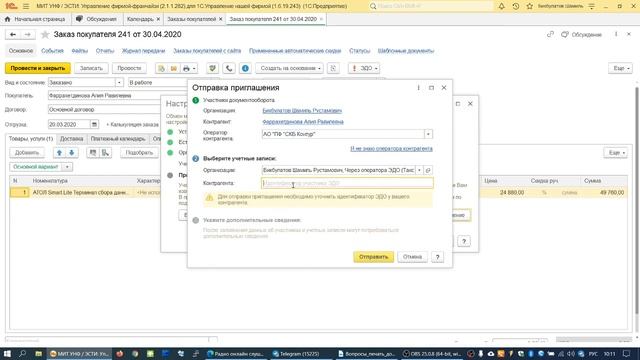Image resolution: width=640 pixels, height=360 pixels.
Task: Open favorites star in title bar
Action: pyautogui.click(x=529, y=6)
